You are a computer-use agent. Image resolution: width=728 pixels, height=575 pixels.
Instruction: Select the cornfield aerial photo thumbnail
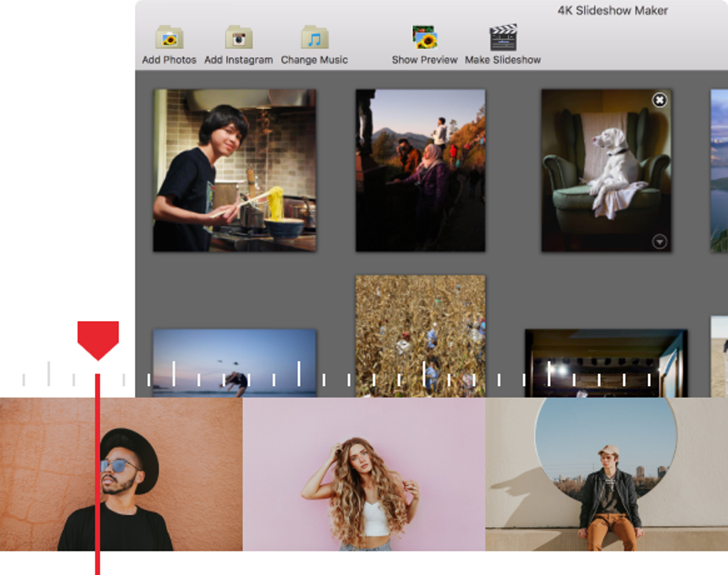[x=420, y=336]
